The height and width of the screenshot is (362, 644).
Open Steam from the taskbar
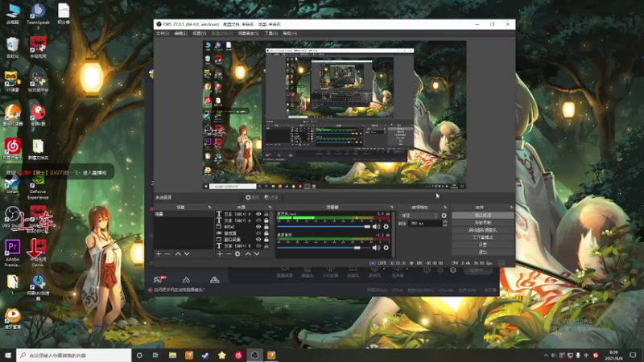point(205,355)
